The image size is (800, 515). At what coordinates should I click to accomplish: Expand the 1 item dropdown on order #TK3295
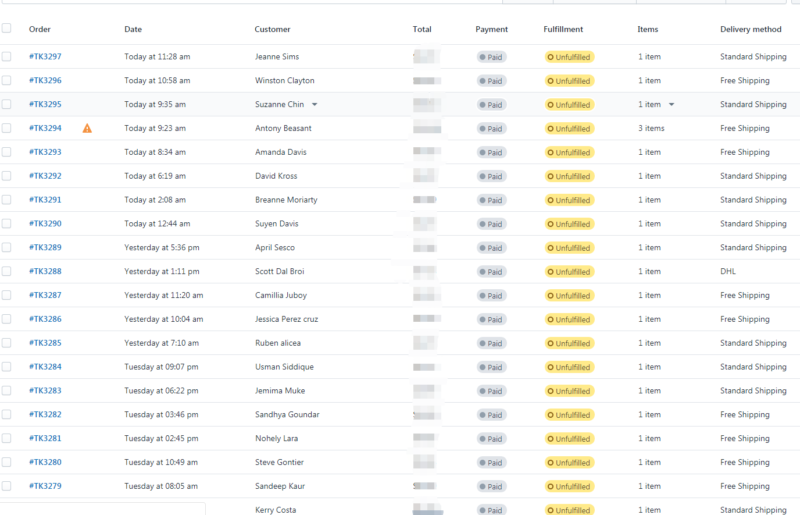click(x=671, y=104)
